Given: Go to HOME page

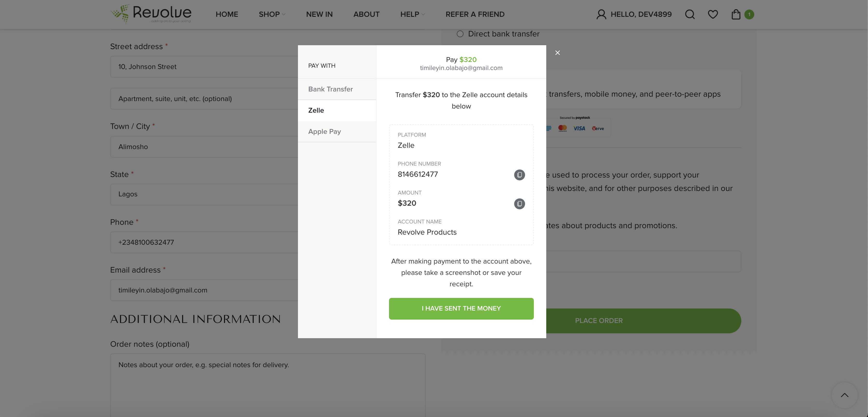Looking at the screenshot, I should (227, 14).
